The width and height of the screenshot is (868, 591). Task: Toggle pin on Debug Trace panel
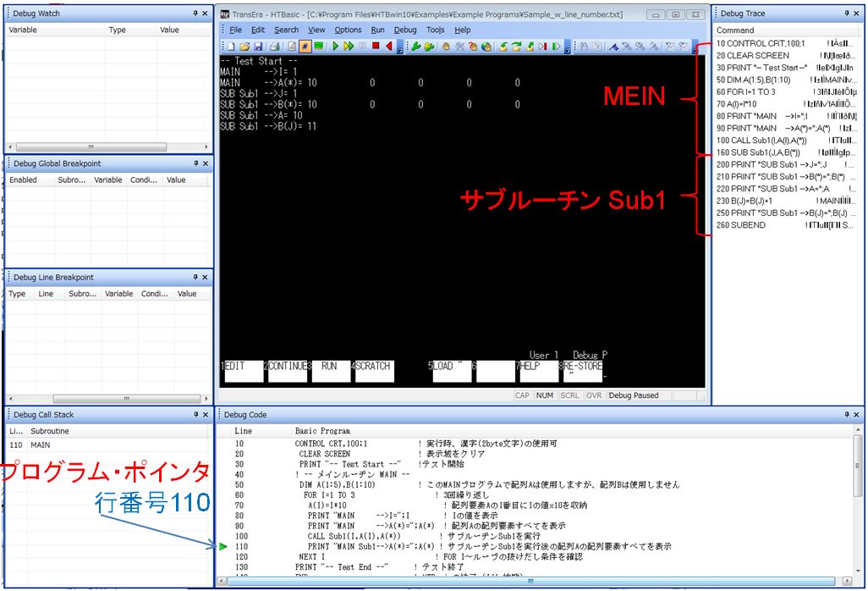(847, 14)
